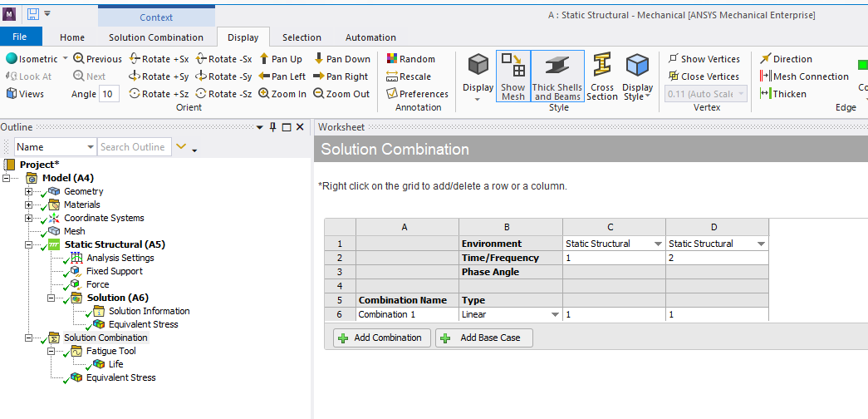Select Solution Information in the tree

click(x=149, y=311)
